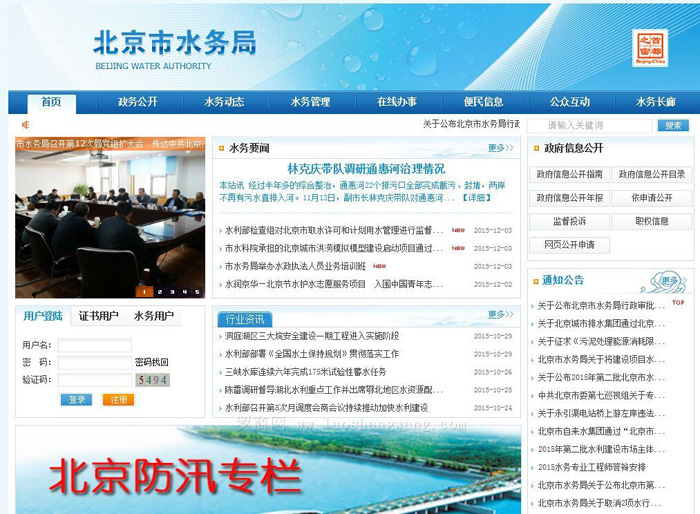The image size is (700, 514).
Task: Open notice 2015水务专业工程师答辩安排
Action: click(x=592, y=467)
